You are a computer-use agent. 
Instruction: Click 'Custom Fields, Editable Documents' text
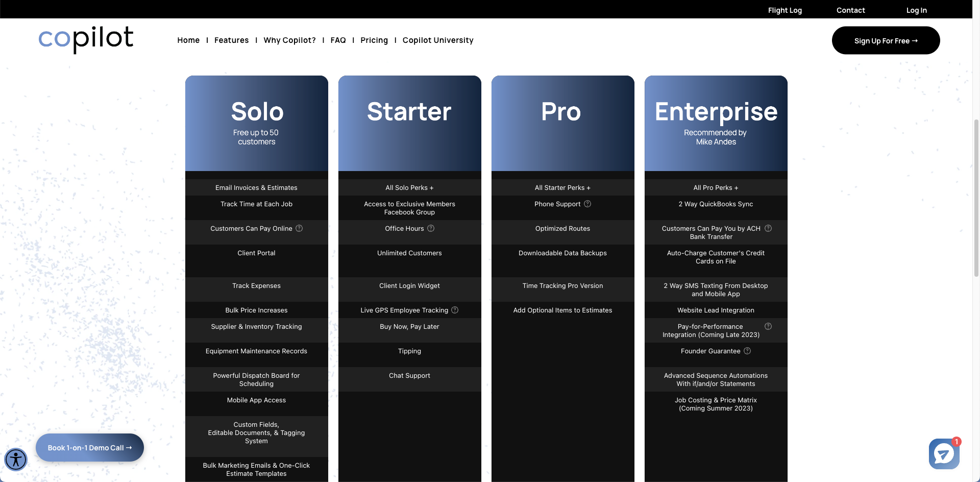[x=256, y=432]
